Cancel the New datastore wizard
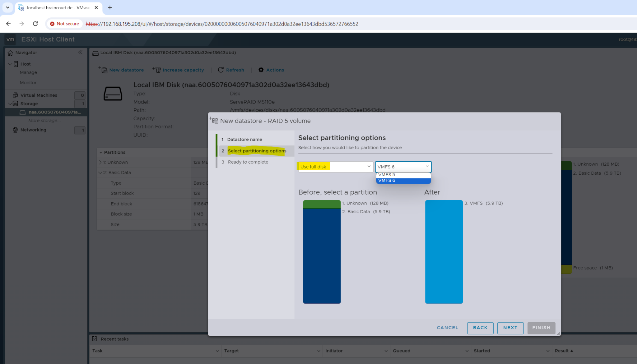 (x=447, y=328)
